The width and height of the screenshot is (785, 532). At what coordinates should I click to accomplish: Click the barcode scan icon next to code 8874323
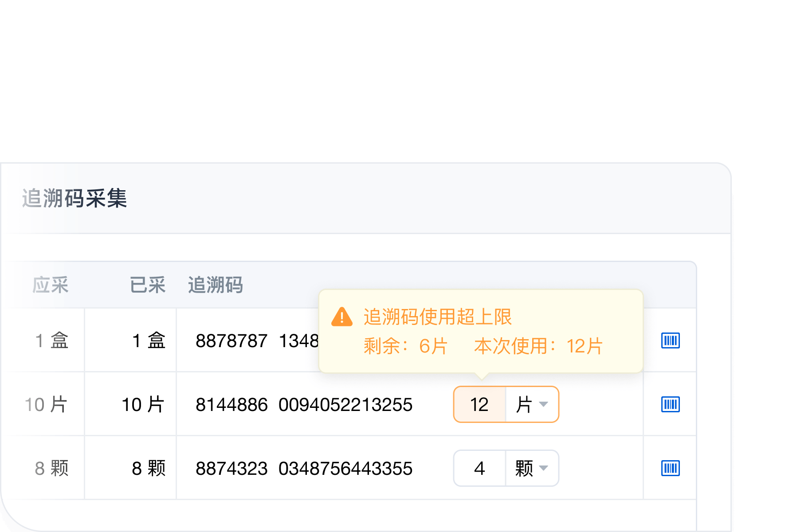671,468
